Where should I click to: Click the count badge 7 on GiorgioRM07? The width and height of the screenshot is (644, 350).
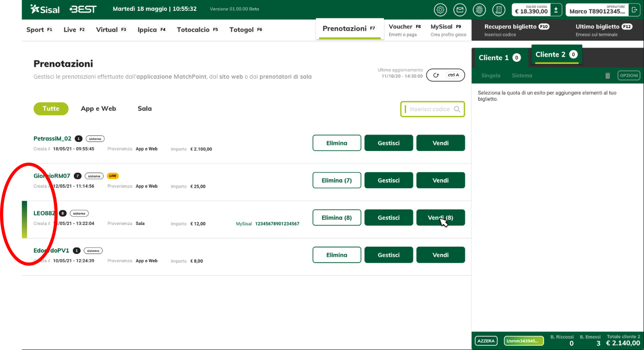point(77,176)
